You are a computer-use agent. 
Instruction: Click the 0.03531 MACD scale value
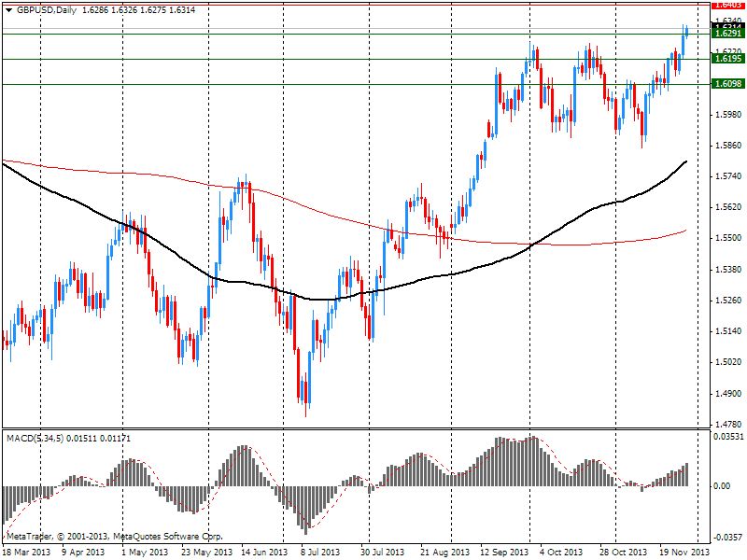click(728, 437)
